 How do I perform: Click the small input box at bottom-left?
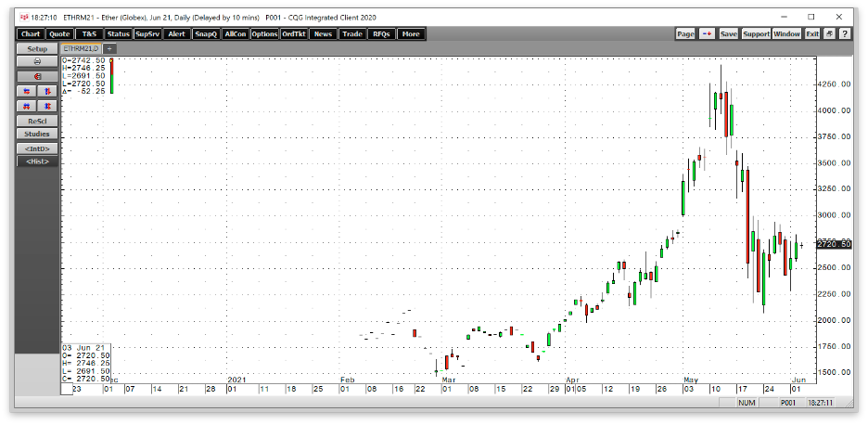click(x=67, y=389)
